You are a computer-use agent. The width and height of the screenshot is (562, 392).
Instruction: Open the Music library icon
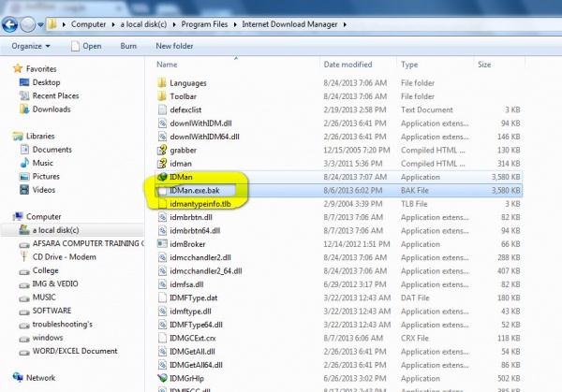click(x=24, y=163)
